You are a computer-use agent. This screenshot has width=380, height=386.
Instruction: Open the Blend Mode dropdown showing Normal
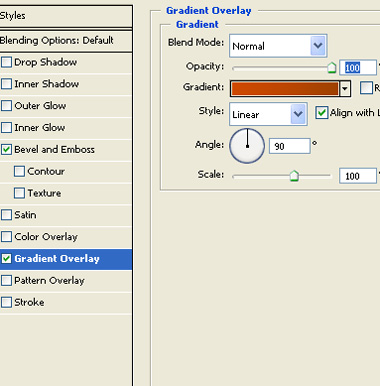point(278,46)
